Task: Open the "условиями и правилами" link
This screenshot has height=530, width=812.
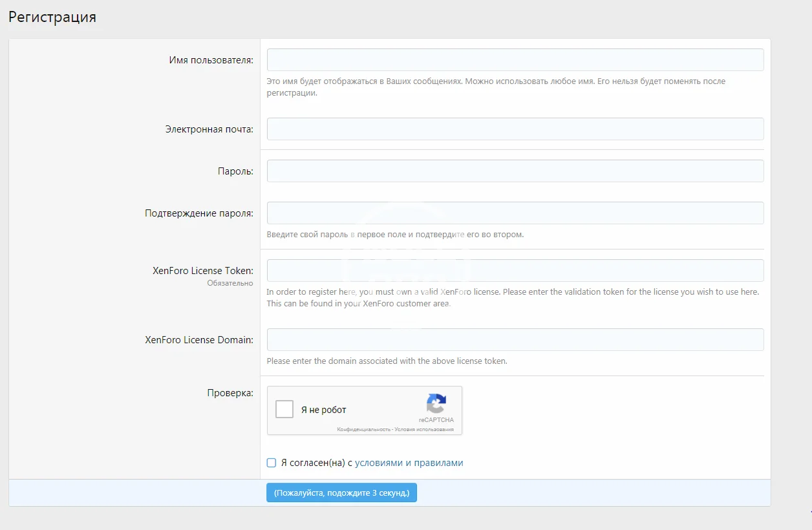Action: click(409, 463)
